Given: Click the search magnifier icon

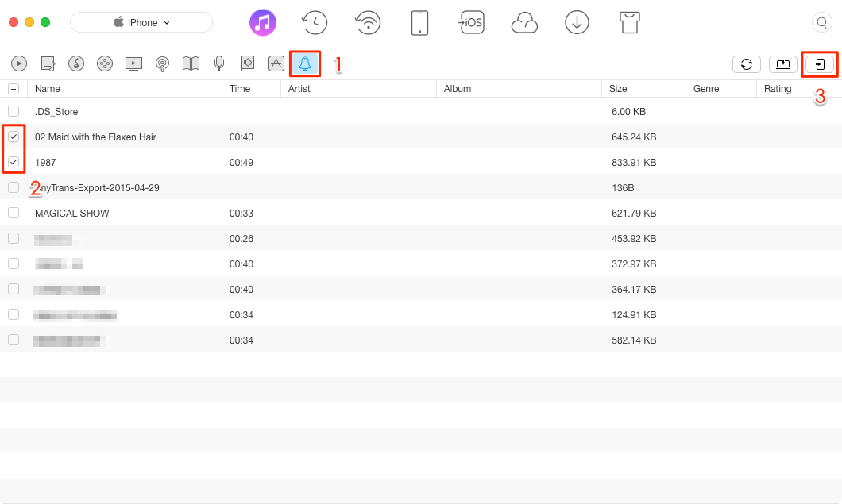Looking at the screenshot, I should click(821, 22).
